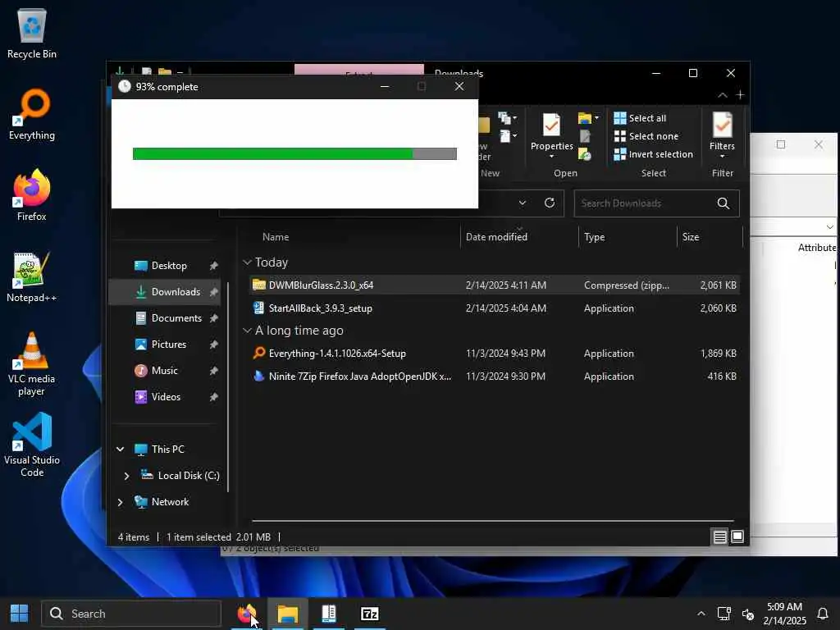Click Select none in the ribbon
Viewport: 840px width, 630px height.
click(x=646, y=136)
